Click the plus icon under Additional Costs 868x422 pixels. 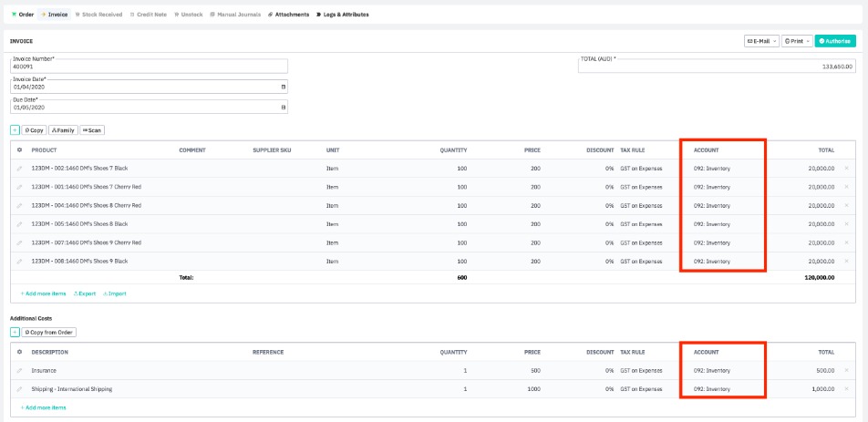click(x=15, y=332)
